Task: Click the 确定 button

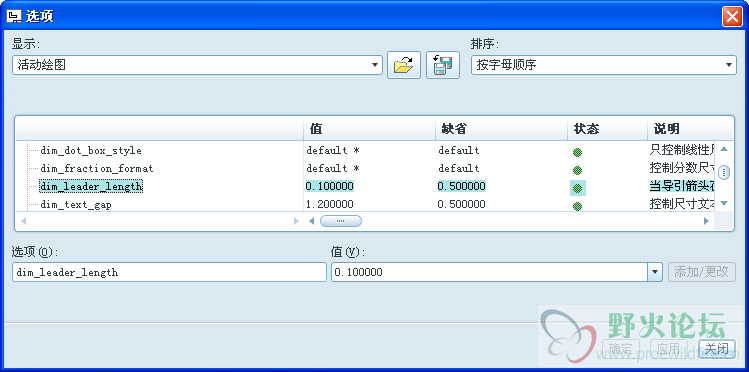Action: (621, 349)
